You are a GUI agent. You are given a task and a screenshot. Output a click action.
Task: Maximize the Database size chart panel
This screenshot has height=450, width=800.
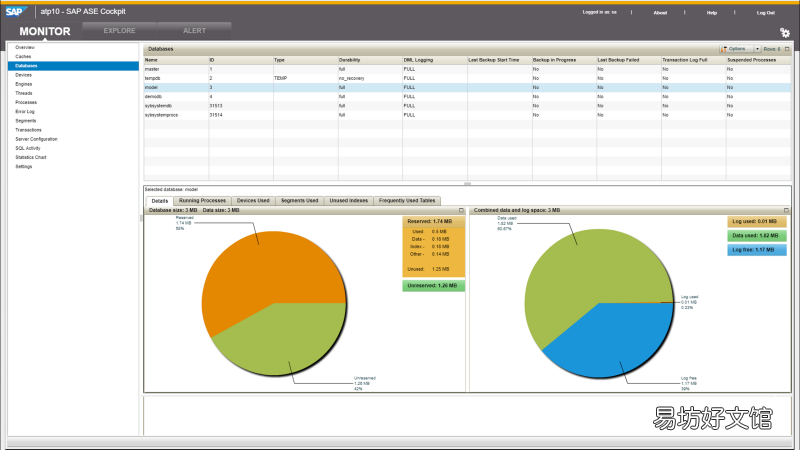click(461, 210)
